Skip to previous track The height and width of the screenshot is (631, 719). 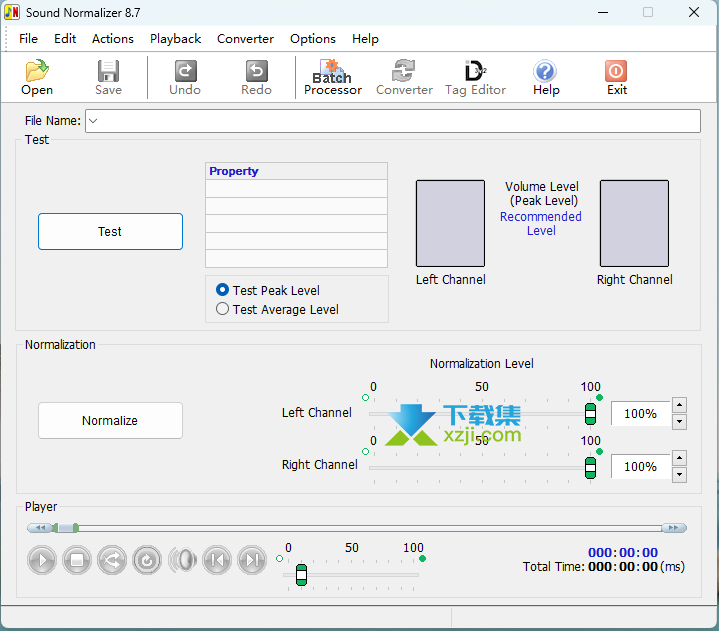217,560
